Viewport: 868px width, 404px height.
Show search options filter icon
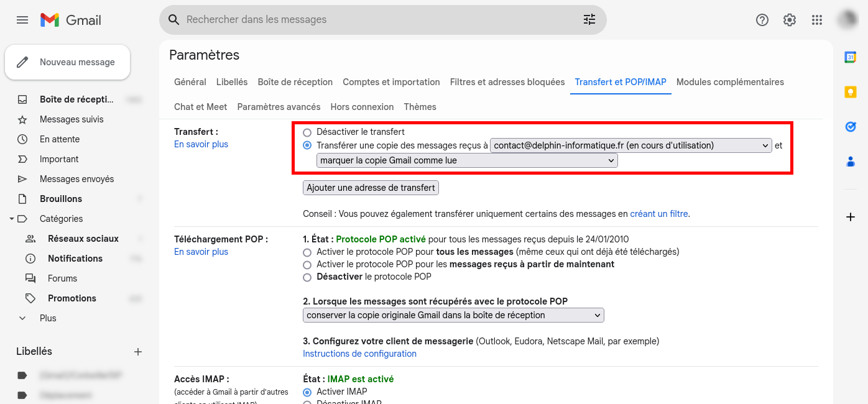point(589,20)
